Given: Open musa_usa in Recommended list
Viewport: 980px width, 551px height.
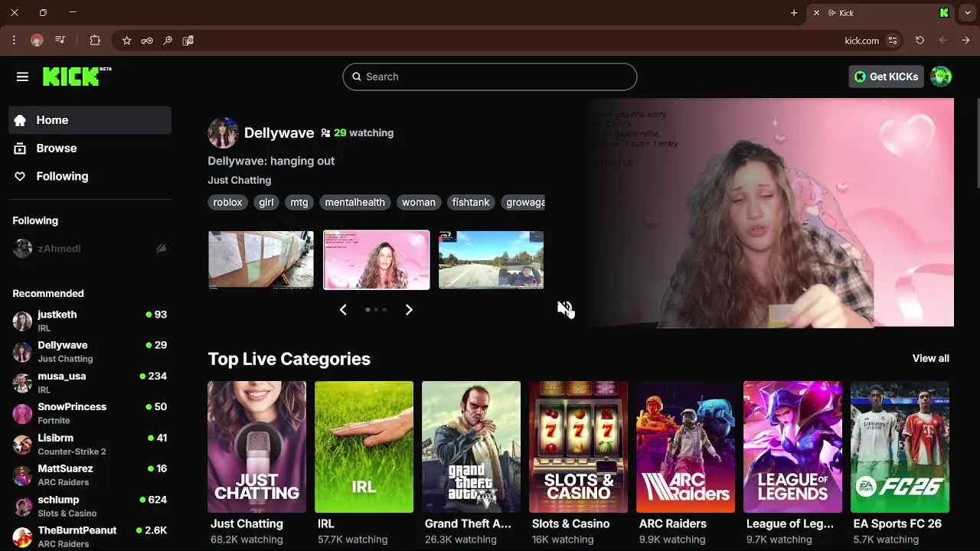Looking at the screenshot, I should tap(90, 383).
